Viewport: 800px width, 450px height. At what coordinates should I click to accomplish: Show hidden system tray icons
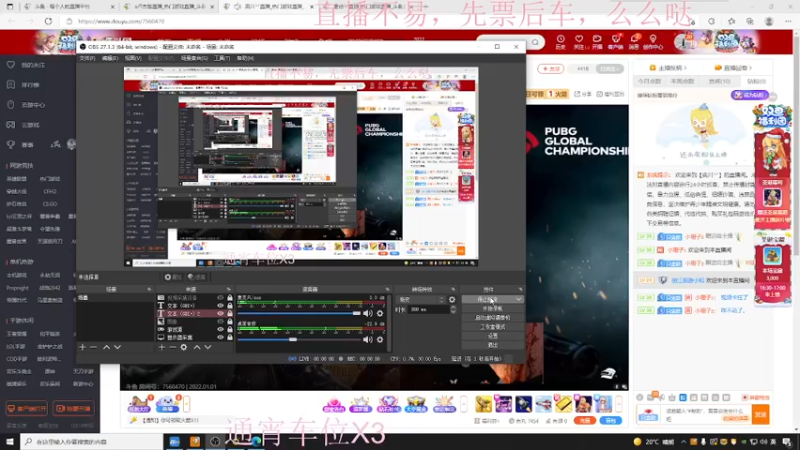point(683,442)
